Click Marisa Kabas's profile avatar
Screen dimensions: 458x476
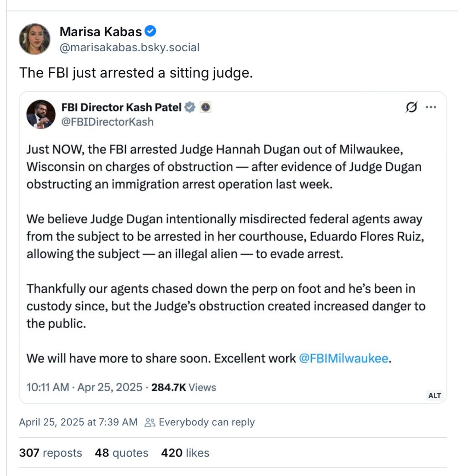tap(34, 39)
